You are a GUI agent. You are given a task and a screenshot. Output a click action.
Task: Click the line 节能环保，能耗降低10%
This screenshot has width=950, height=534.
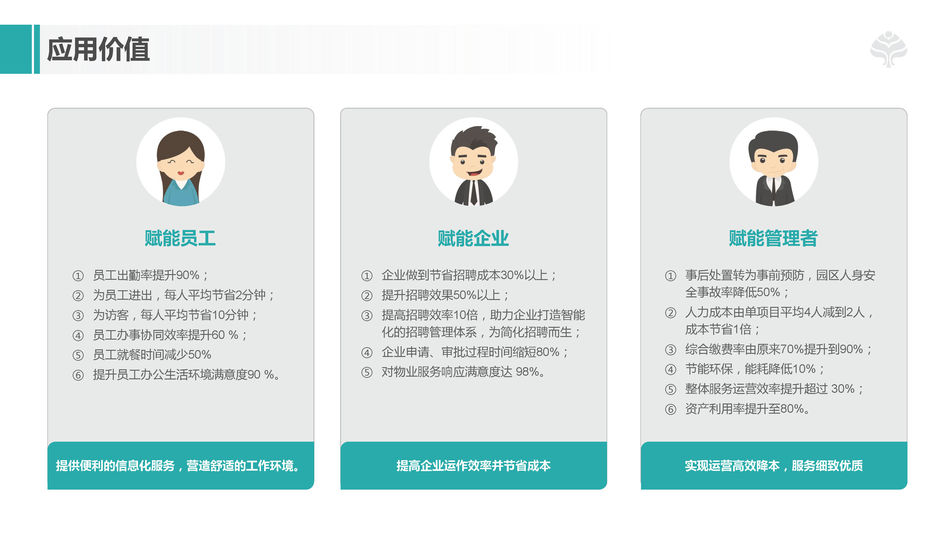[x=755, y=369]
